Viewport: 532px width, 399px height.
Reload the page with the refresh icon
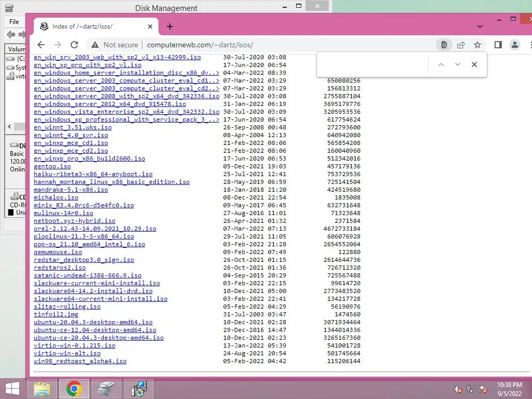coord(74,45)
